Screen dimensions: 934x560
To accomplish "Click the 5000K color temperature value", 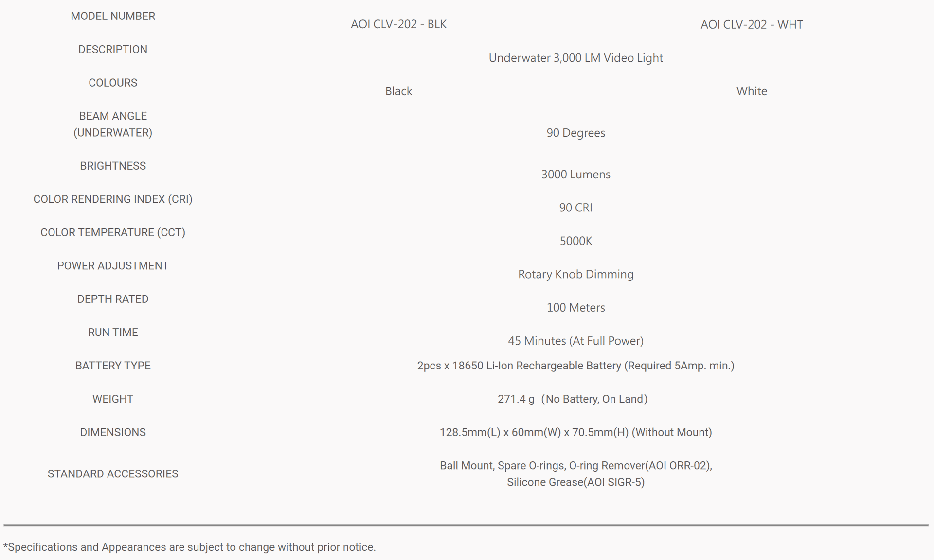I will [575, 241].
